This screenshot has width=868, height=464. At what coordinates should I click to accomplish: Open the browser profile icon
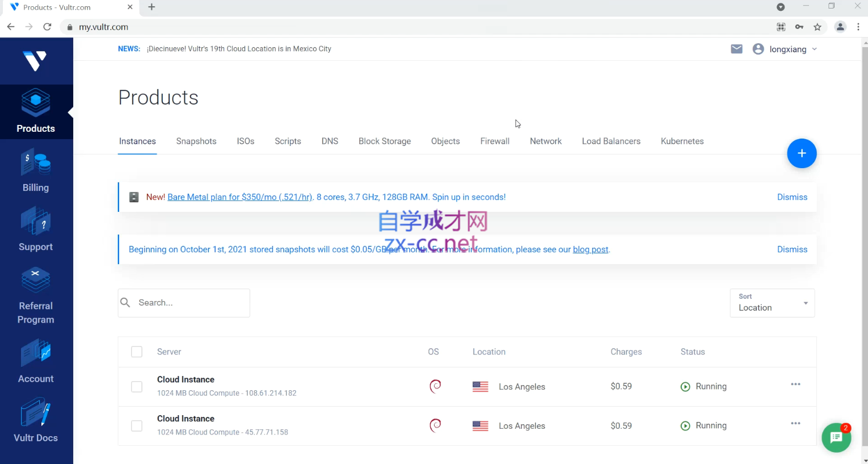click(x=840, y=27)
